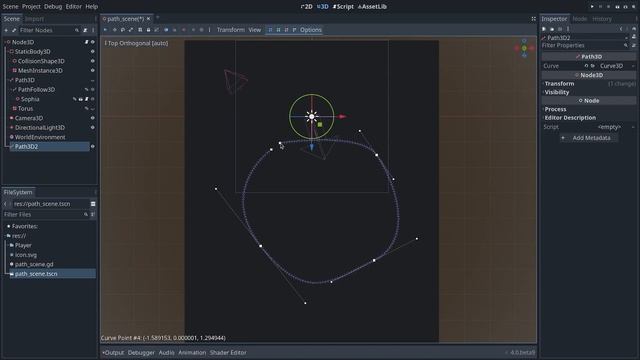The image size is (640, 360).
Task: Select the Rotate Mode tool
Action: (123, 30)
